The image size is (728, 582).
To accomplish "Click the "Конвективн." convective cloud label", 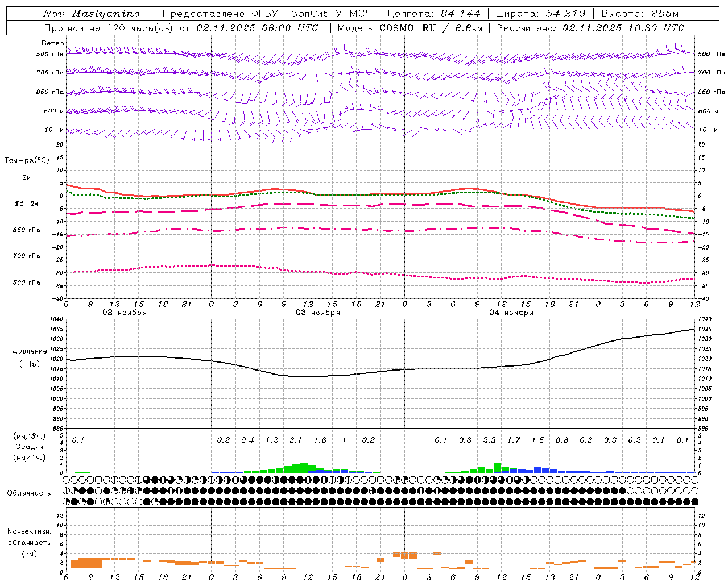I will point(30,531).
